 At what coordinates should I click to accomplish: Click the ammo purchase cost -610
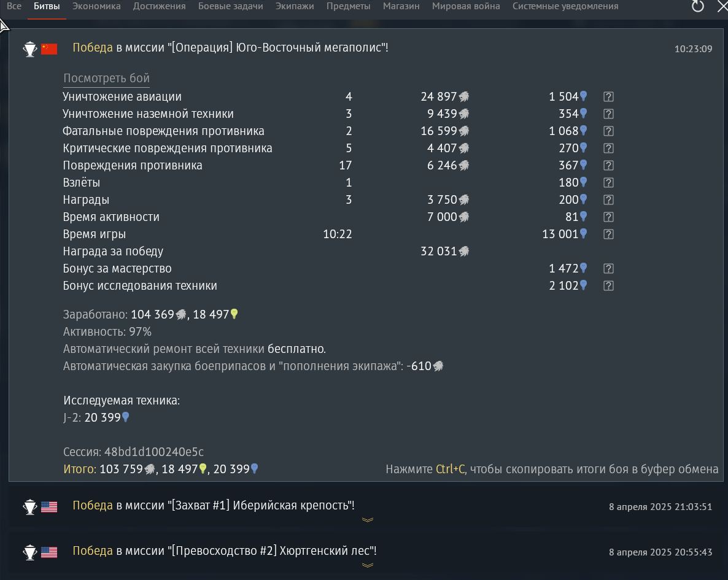(425, 366)
